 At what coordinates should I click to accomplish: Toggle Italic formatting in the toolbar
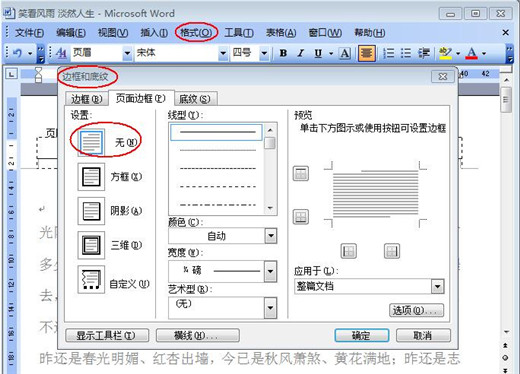point(301,53)
